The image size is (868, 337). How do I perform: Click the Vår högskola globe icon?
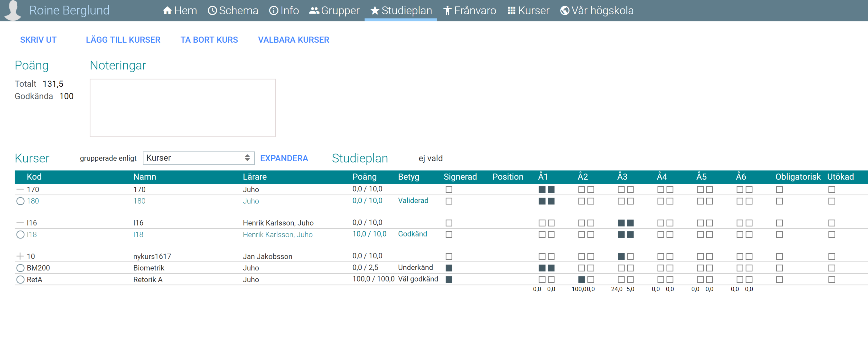pos(564,11)
